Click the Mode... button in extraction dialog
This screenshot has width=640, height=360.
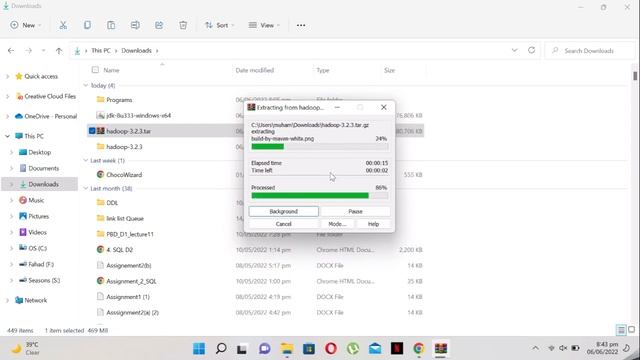(337, 224)
